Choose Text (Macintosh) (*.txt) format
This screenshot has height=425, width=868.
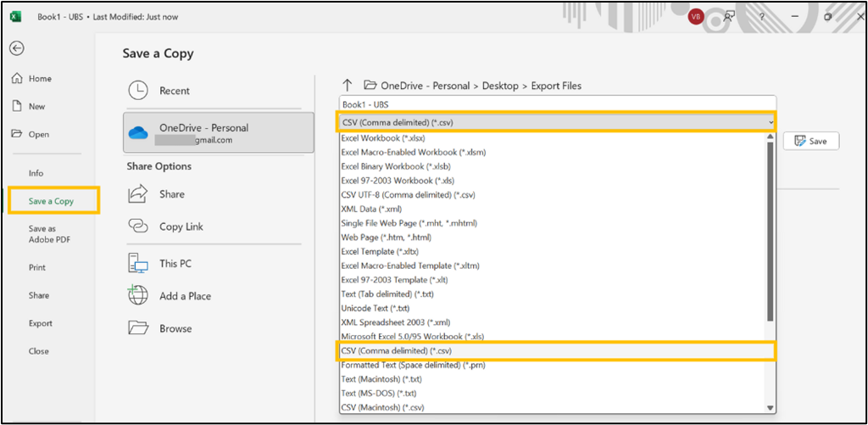coord(553,379)
